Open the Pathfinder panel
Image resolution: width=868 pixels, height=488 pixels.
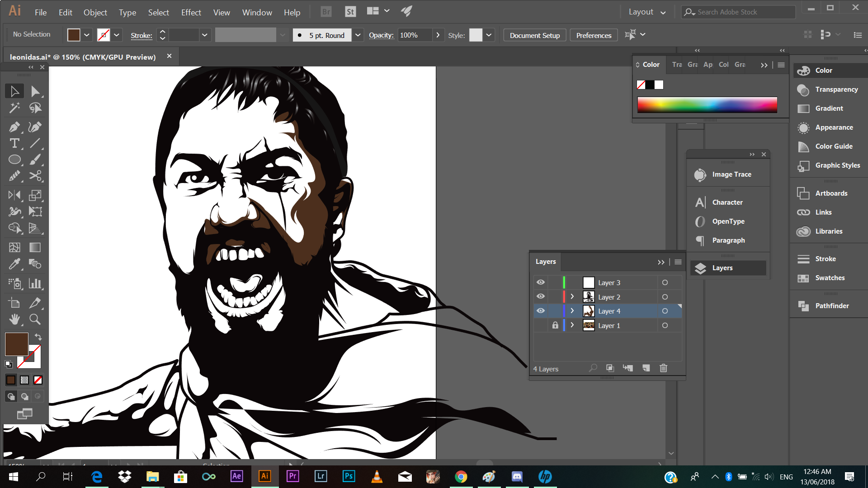831,306
